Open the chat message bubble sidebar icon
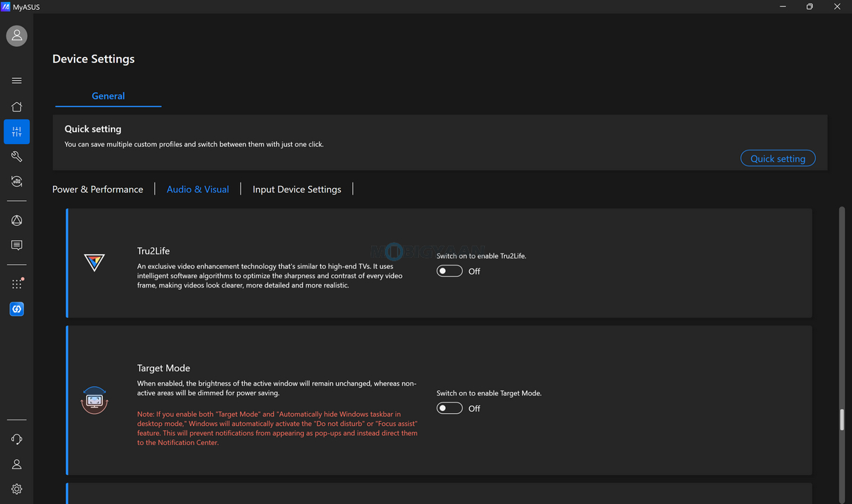This screenshot has width=852, height=504. (17, 246)
